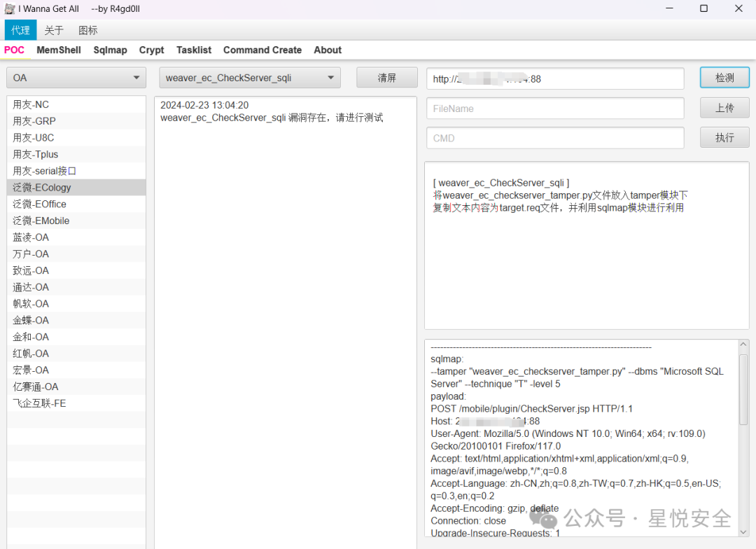
Task: Select 万户-OA in the list
Action: (x=76, y=253)
